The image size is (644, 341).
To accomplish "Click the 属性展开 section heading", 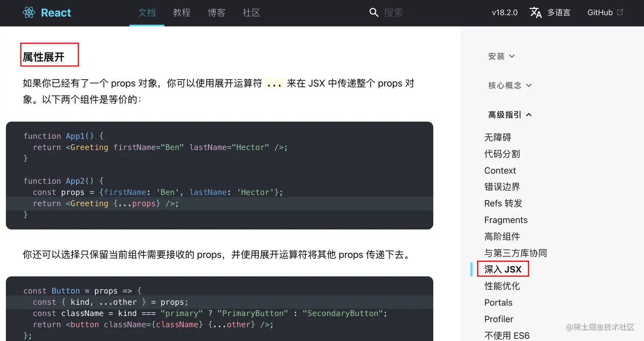I will [x=43, y=57].
